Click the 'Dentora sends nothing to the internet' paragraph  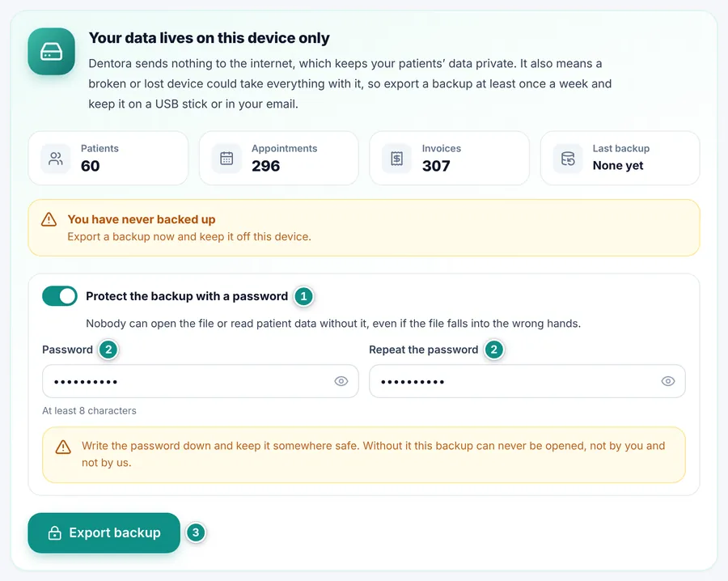pos(350,83)
